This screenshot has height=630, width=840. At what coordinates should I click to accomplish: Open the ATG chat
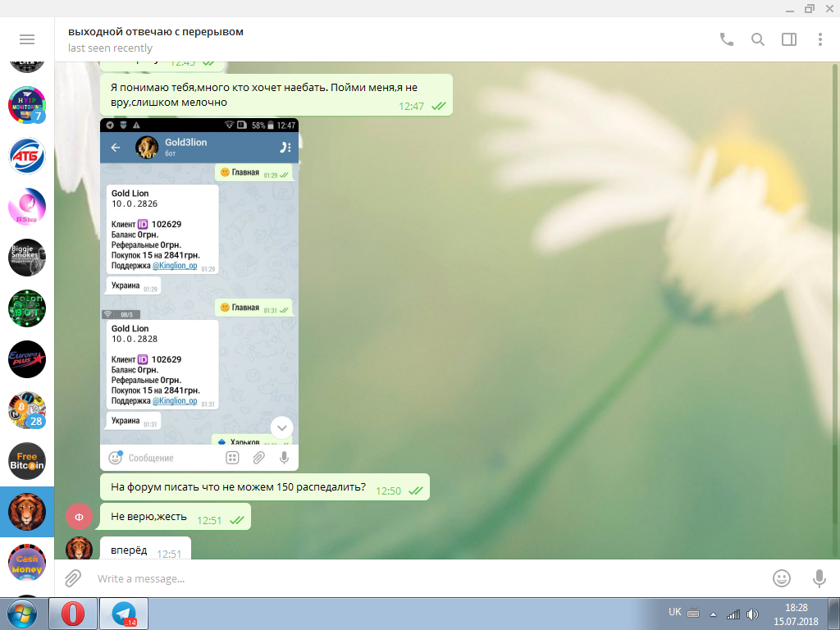click(x=27, y=156)
